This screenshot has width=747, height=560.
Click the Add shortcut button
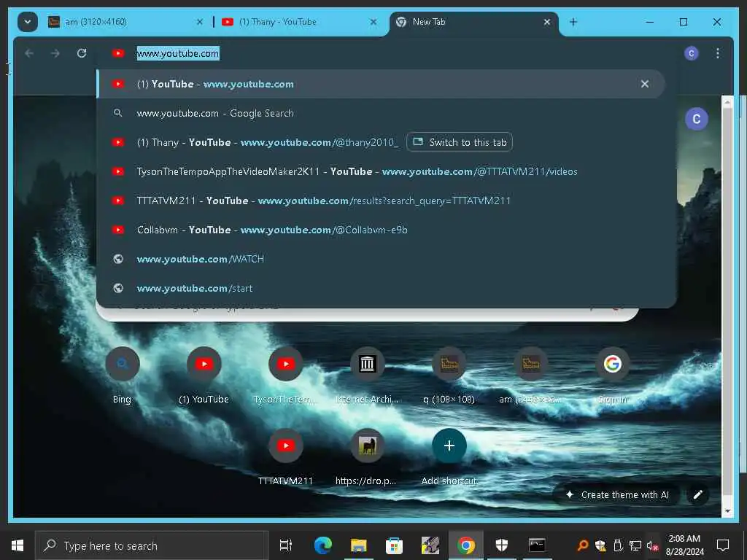tap(449, 457)
